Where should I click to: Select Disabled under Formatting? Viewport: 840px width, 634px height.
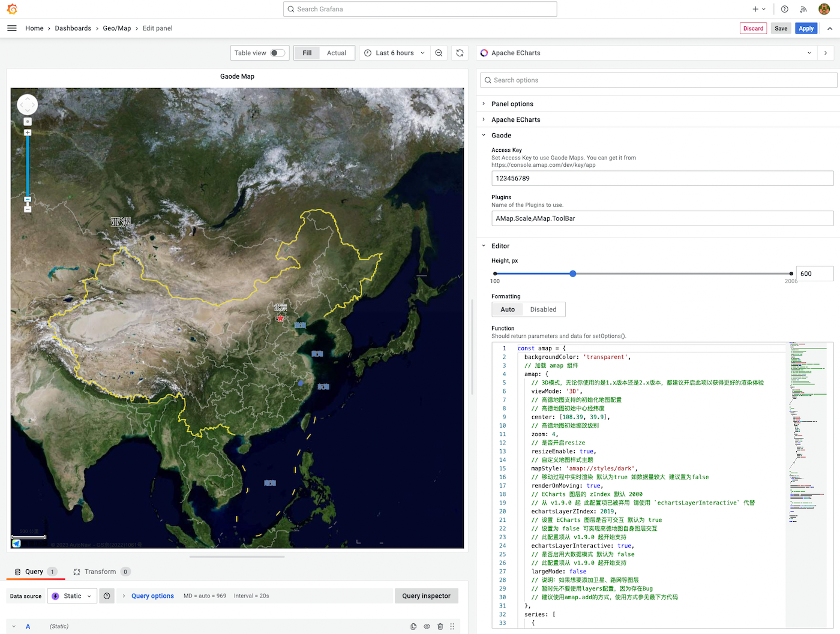(543, 309)
